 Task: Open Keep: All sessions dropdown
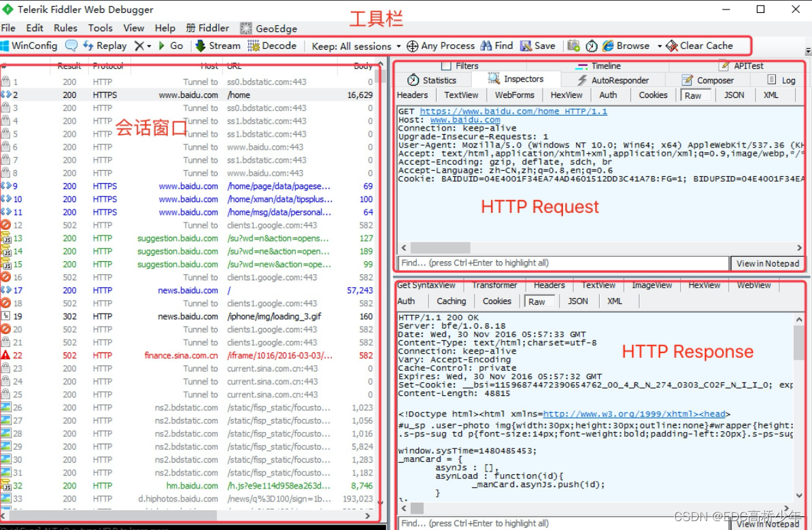356,46
